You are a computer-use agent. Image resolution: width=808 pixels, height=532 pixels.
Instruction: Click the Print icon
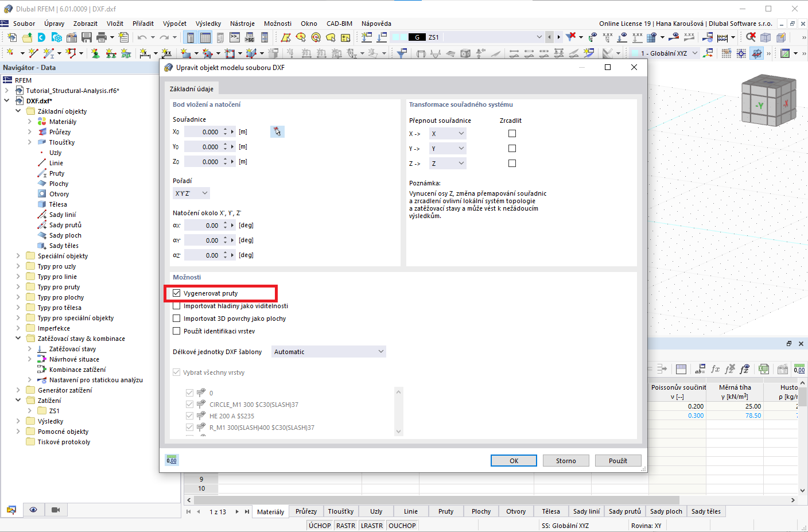(102, 37)
